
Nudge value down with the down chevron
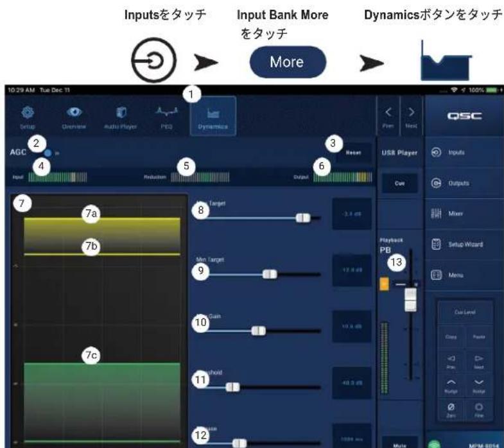point(479,386)
